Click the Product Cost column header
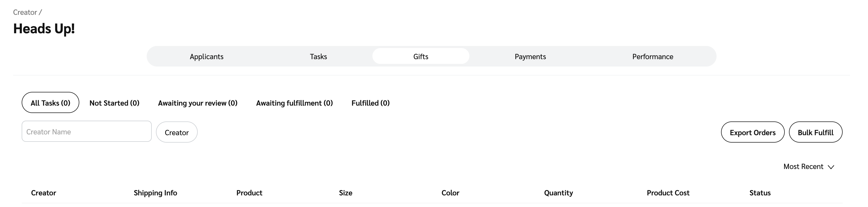 point(668,193)
